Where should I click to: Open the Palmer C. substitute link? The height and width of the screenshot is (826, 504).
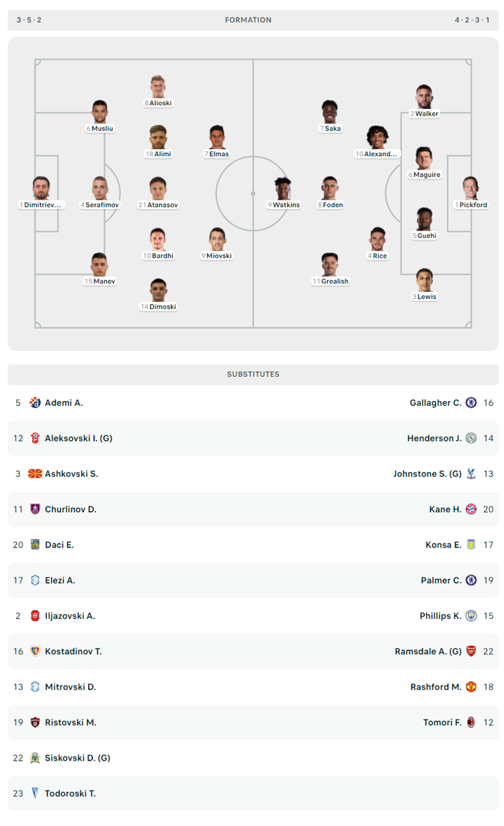[441, 580]
